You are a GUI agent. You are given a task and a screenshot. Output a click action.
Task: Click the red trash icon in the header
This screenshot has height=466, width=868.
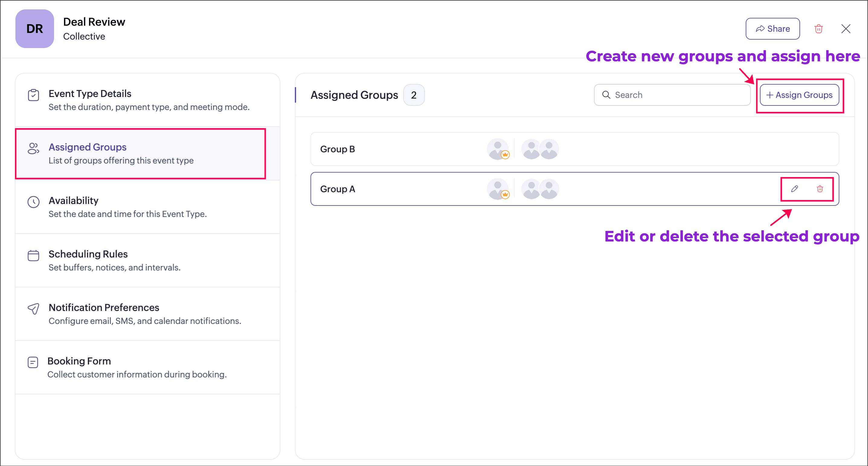click(818, 29)
